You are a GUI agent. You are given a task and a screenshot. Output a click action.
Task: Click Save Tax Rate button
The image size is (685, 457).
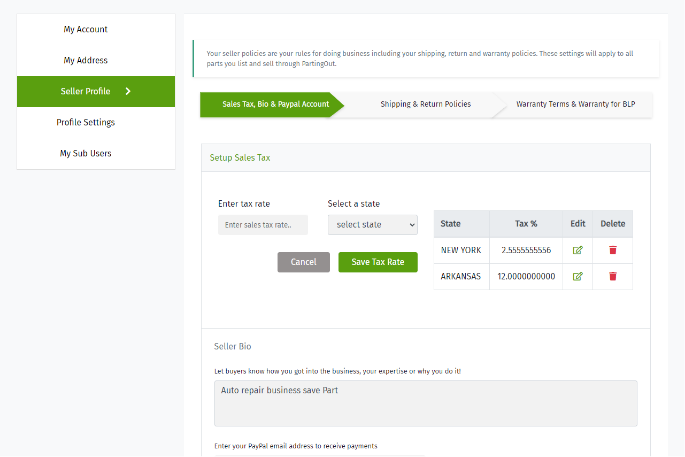(x=377, y=262)
